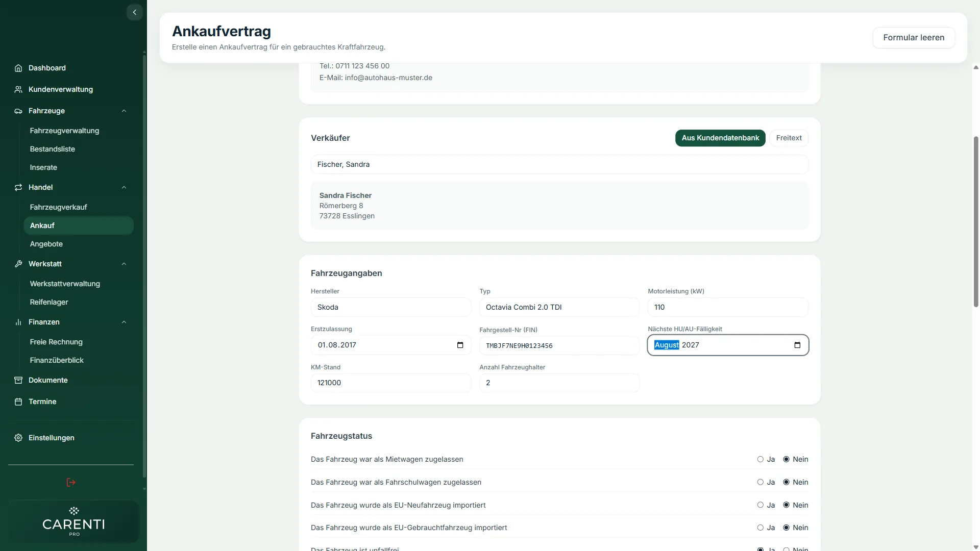Screen dimensions: 980x551
Task: Go to Bestandsliste
Action: [53, 149]
